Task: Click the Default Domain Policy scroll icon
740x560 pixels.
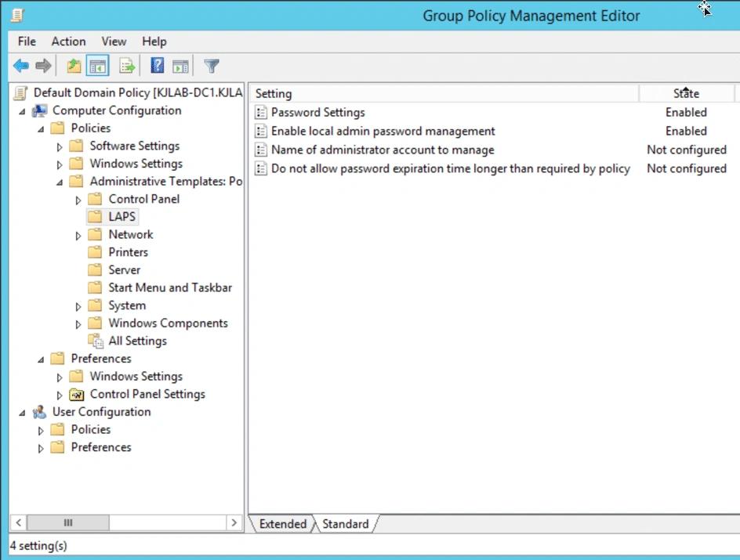Action: coord(20,93)
